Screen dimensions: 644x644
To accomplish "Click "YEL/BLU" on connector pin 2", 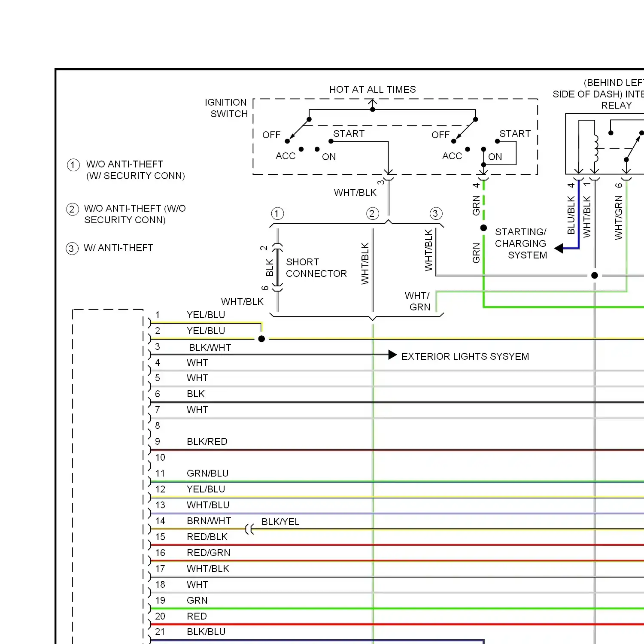I will [x=206, y=331].
